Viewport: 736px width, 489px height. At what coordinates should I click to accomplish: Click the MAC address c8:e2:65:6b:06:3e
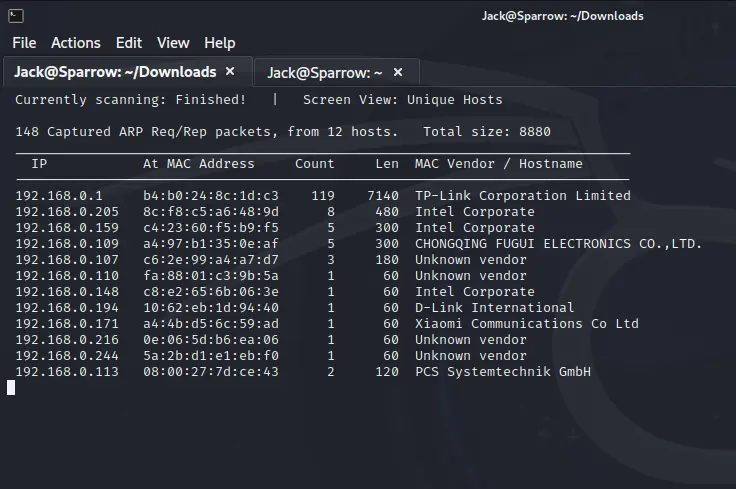point(211,291)
